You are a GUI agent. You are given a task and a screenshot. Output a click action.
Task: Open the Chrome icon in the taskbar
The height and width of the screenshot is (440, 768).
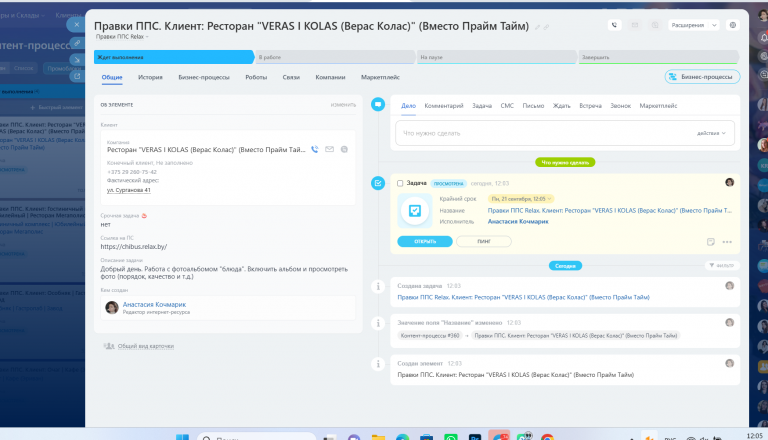point(548,437)
